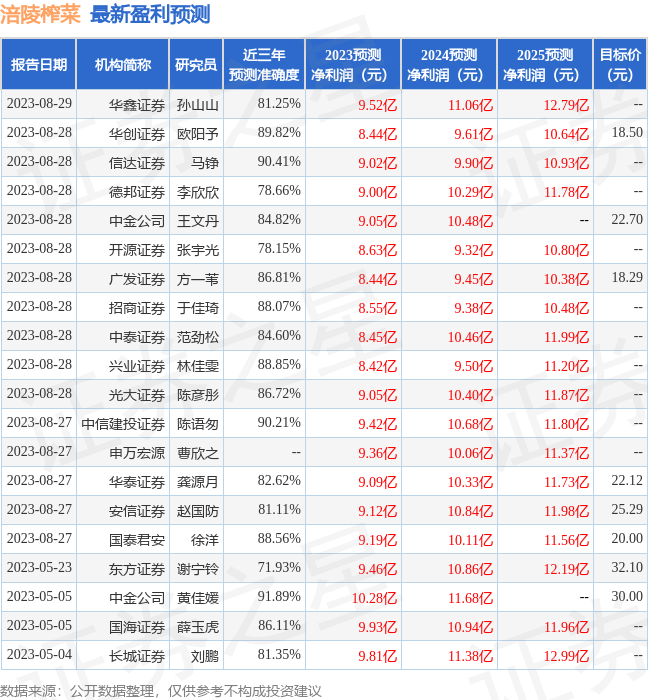648x700 pixels.
Task: Click target price 32.10
Action: [x=627, y=567]
